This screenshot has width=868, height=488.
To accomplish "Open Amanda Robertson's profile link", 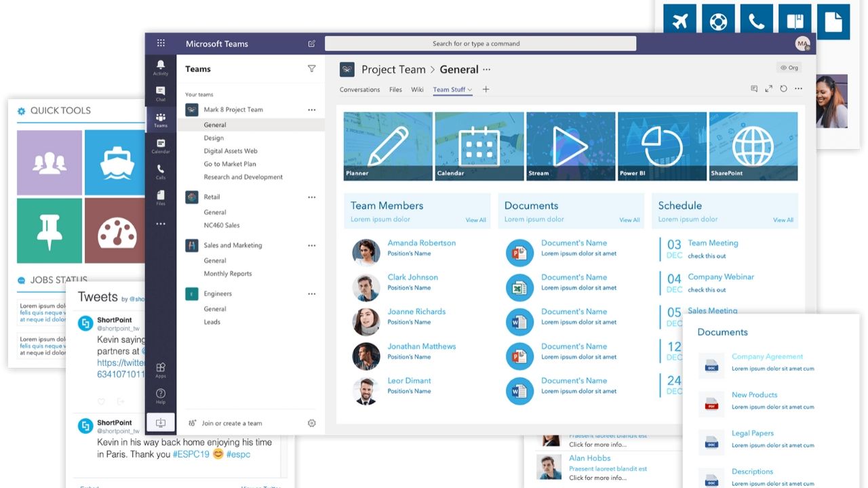I will click(422, 243).
